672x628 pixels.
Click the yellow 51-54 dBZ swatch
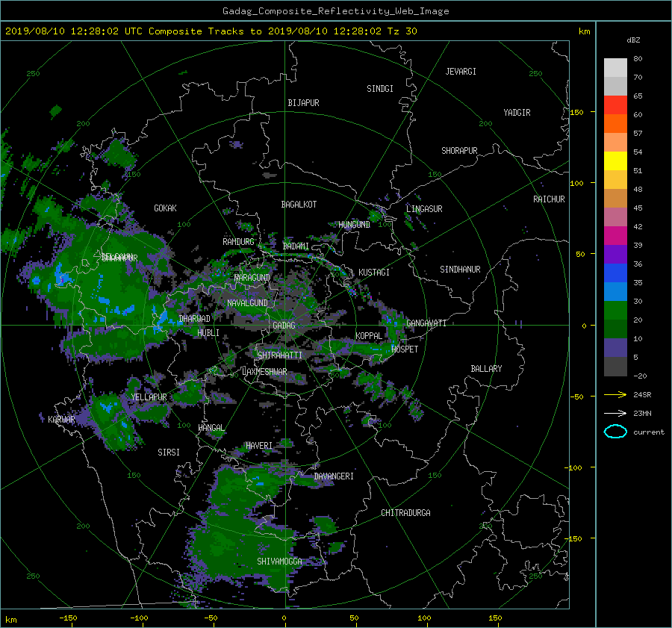[x=615, y=161]
